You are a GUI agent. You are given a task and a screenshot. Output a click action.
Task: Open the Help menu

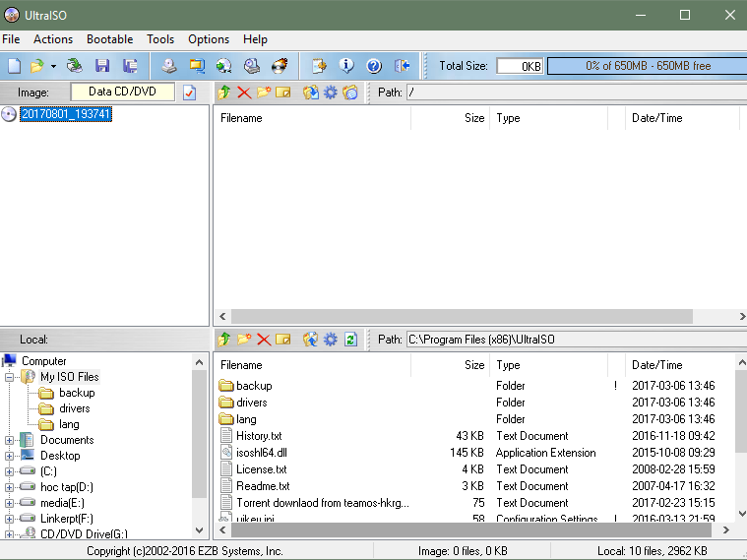point(255,39)
